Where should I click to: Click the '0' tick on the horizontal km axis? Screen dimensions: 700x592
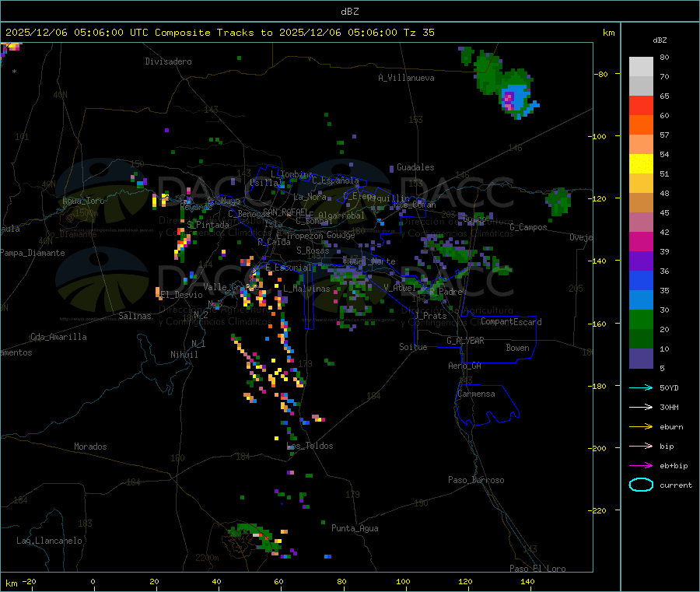click(x=93, y=581)
